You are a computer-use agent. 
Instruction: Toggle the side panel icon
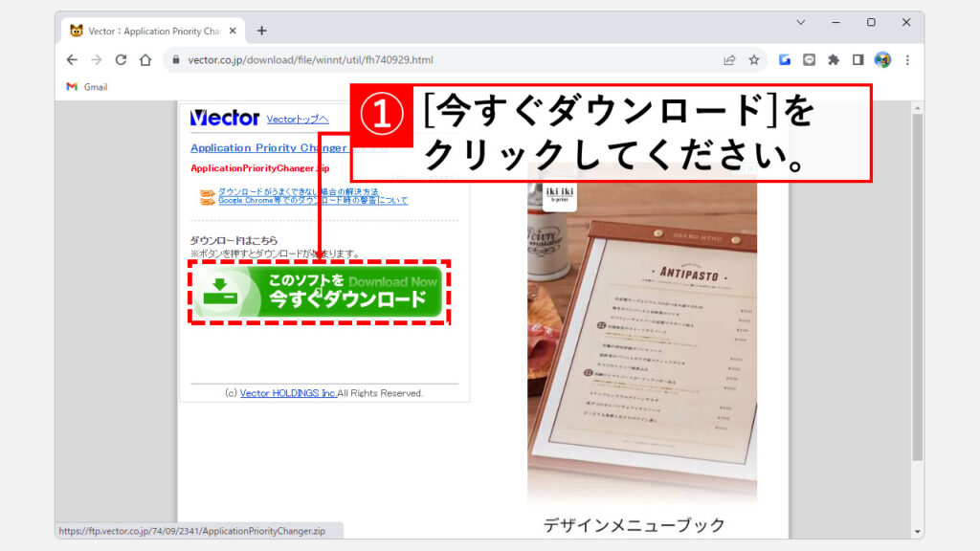click(858, 60)
